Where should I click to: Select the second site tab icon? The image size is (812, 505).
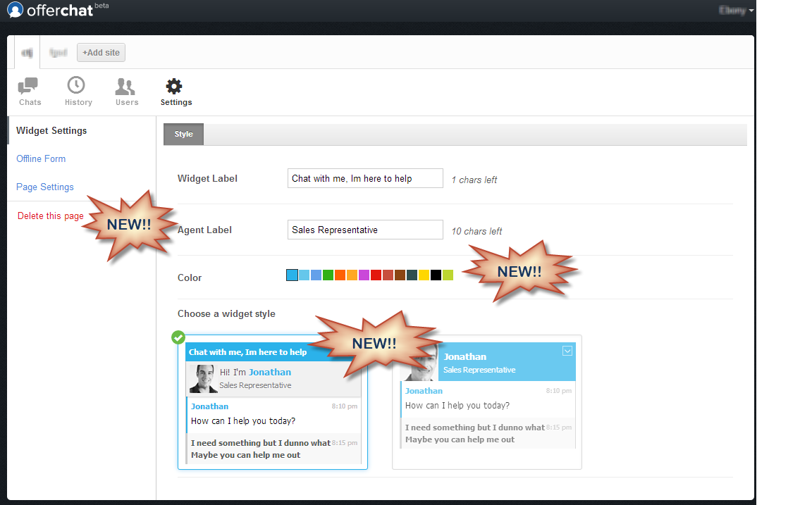[x=57, y=52]
